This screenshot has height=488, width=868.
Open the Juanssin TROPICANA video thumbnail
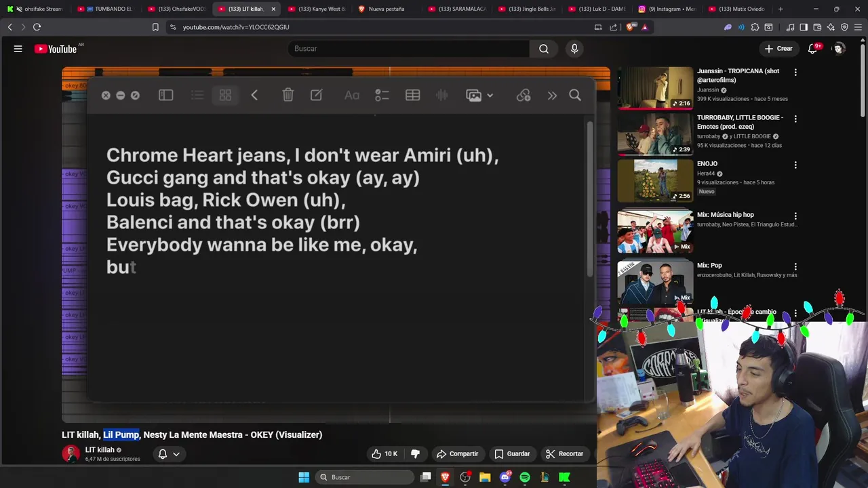[x=655, y=87]
